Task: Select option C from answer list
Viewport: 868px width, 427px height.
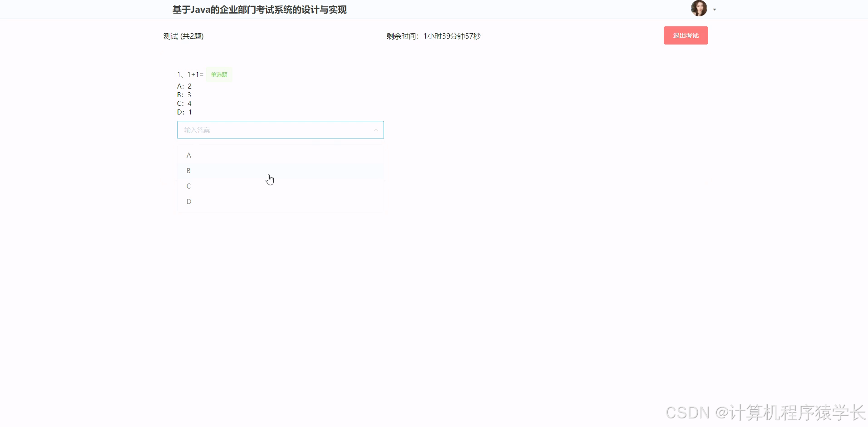Action: click(280, 186)
